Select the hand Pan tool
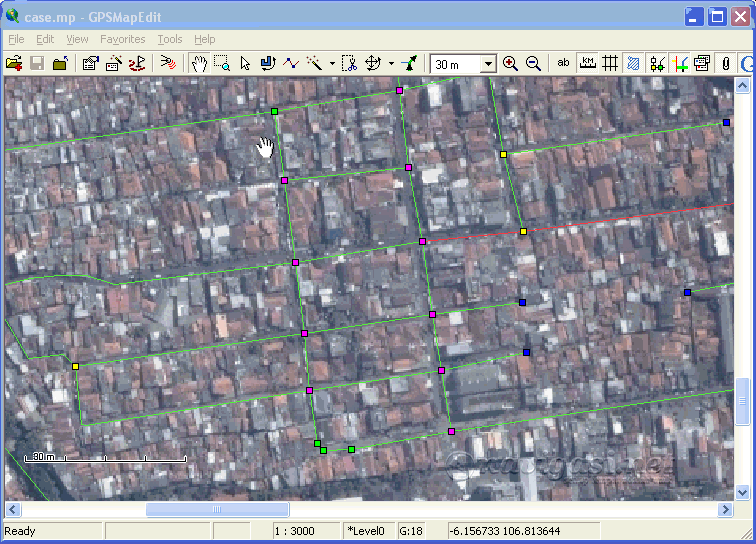756x544 pixels. (x=199, y=63)
